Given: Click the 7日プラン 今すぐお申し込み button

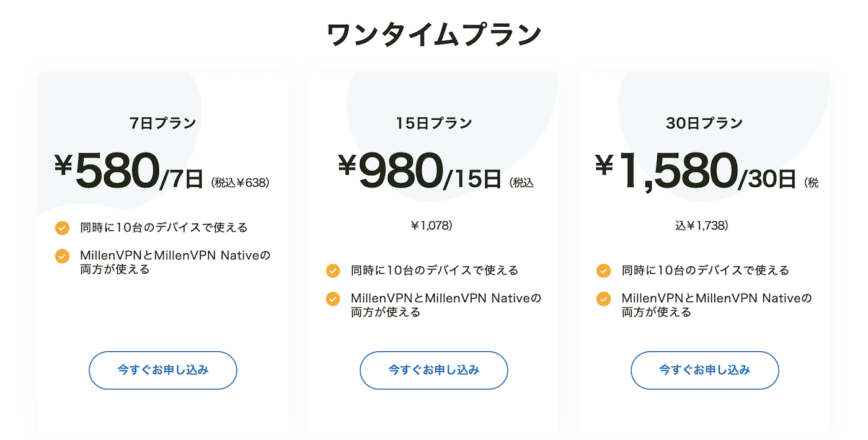Looking at the screenshot, I should 163,370.
